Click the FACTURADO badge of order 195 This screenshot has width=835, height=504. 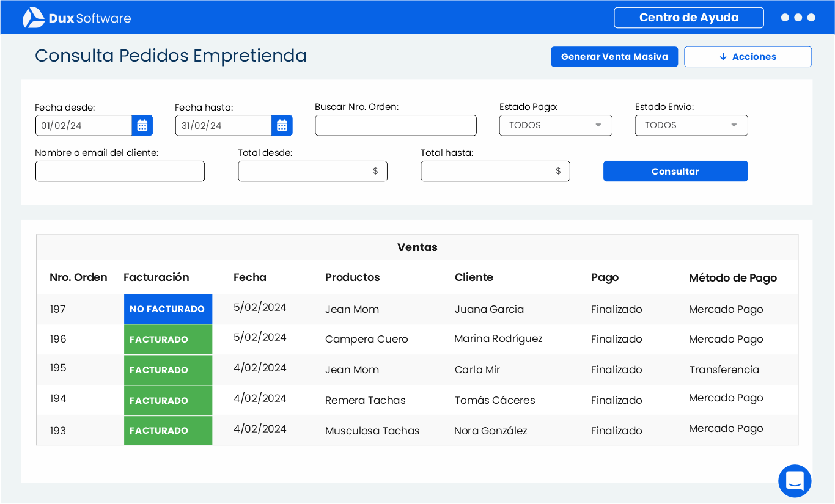pyautogui.click(x=168, y=370)
